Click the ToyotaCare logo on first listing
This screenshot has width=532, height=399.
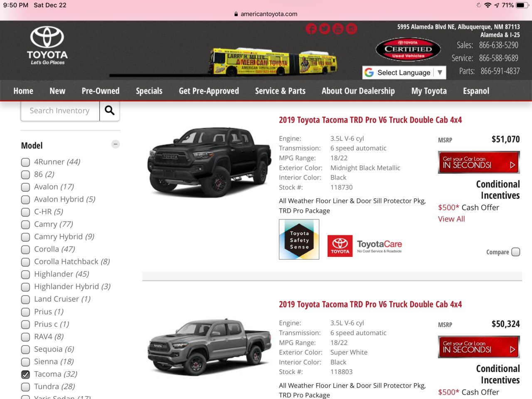[x=365, y=246]
